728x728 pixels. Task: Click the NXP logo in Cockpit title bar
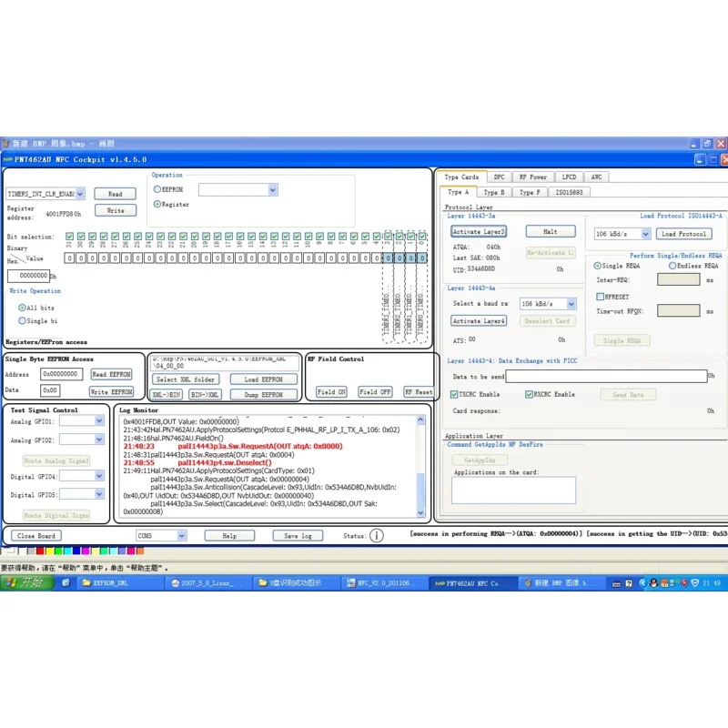click(x=8, y=159)
